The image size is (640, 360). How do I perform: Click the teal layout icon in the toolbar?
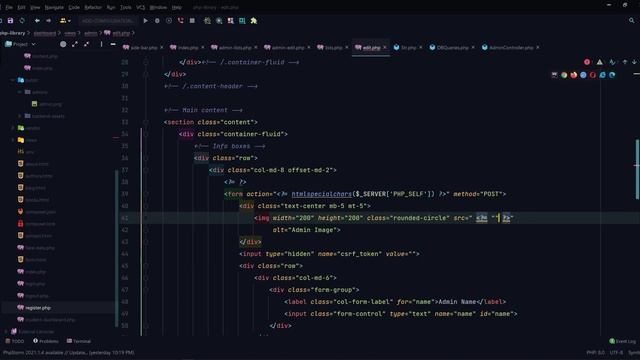[242, 21]
